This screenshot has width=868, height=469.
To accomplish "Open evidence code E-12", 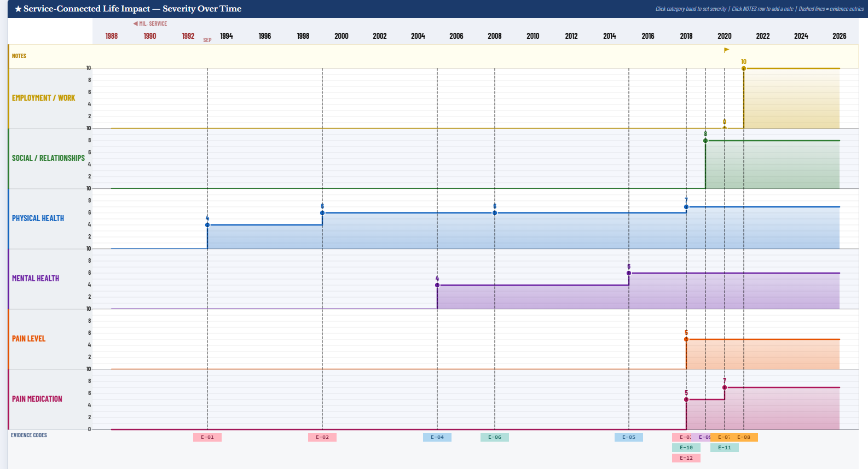I will tap(686, 458).
